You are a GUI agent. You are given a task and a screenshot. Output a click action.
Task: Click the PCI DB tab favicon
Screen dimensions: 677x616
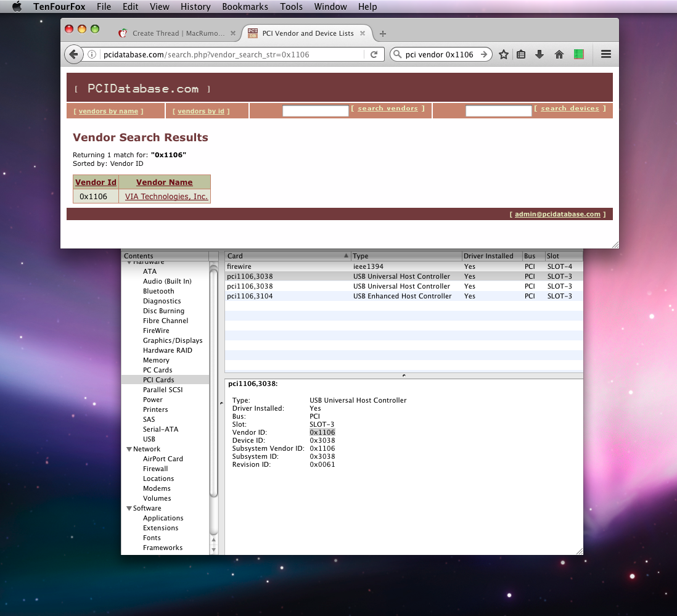pyautogui.click(x=253, y=33)
